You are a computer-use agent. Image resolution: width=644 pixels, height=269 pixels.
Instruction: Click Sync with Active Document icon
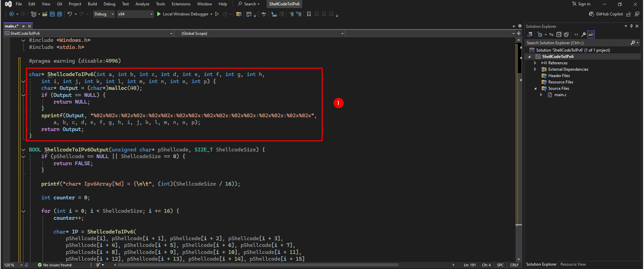(551, 35)
